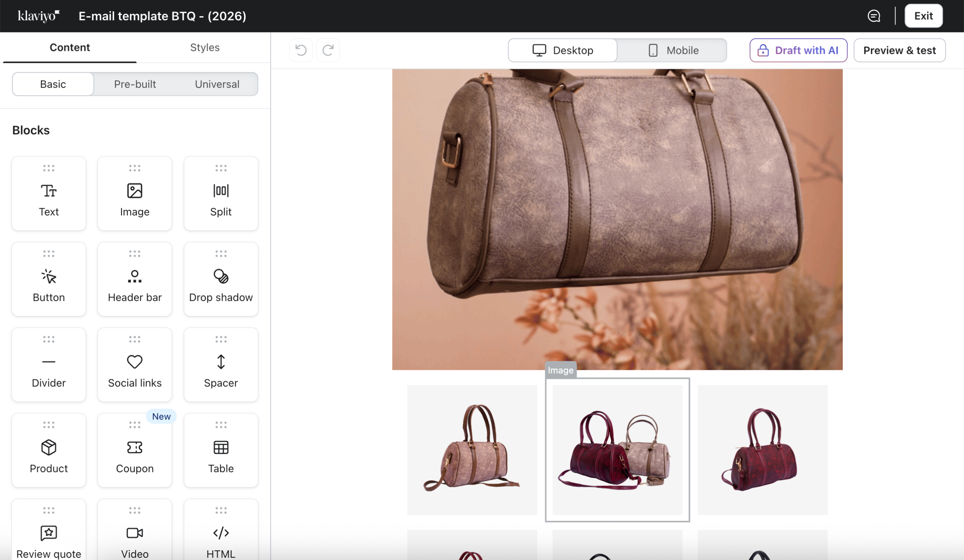Viewport: 964px width, 560px height.
Task: Select the two-bags product image
Action: tap(617, 450)
